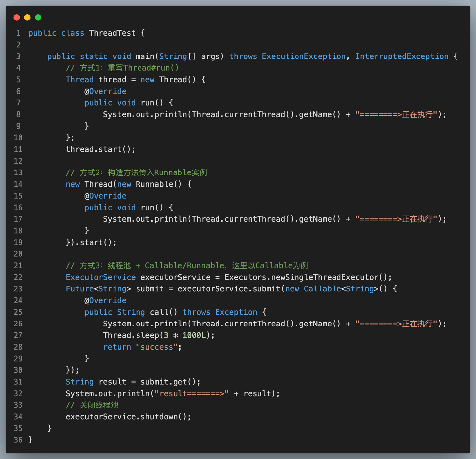Click the ExecutionException type in main signature
Viewport: 476px width, 459px height.
(x=304, y=57)
